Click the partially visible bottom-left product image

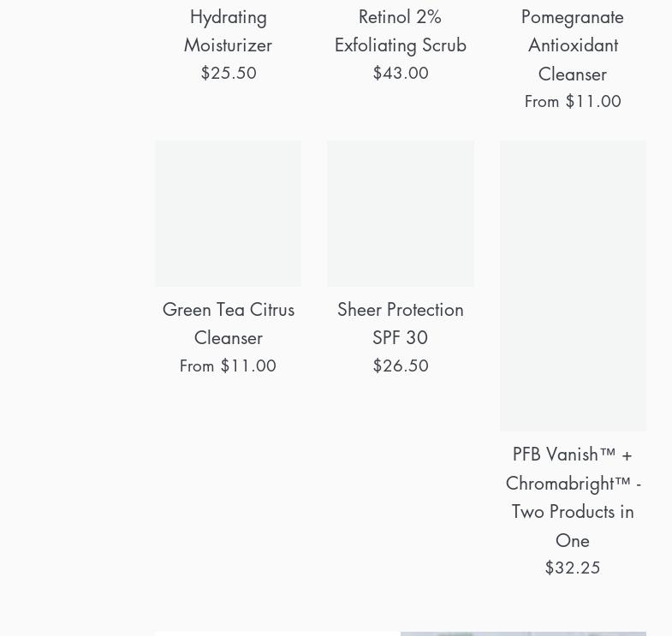(x=277, y=633)
